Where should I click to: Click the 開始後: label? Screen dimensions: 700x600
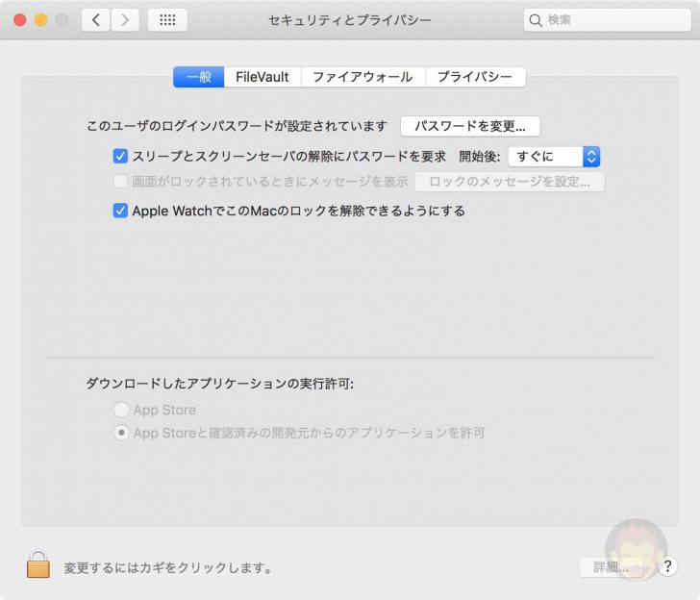(480, 157)
